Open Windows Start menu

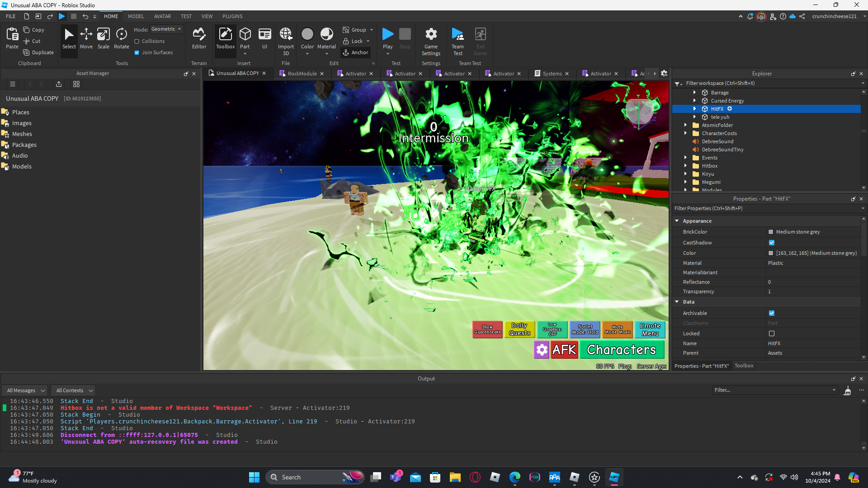tap(254, 477)
